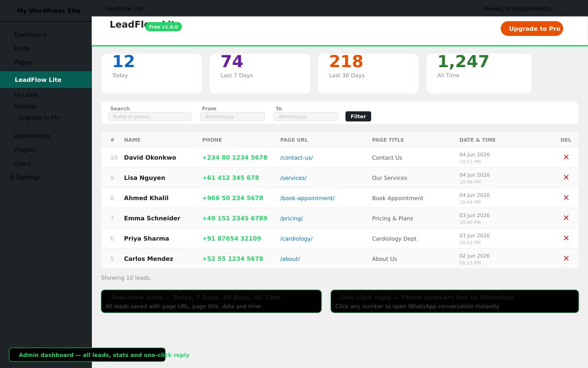Follow the /contact-us/ page link

296,158
